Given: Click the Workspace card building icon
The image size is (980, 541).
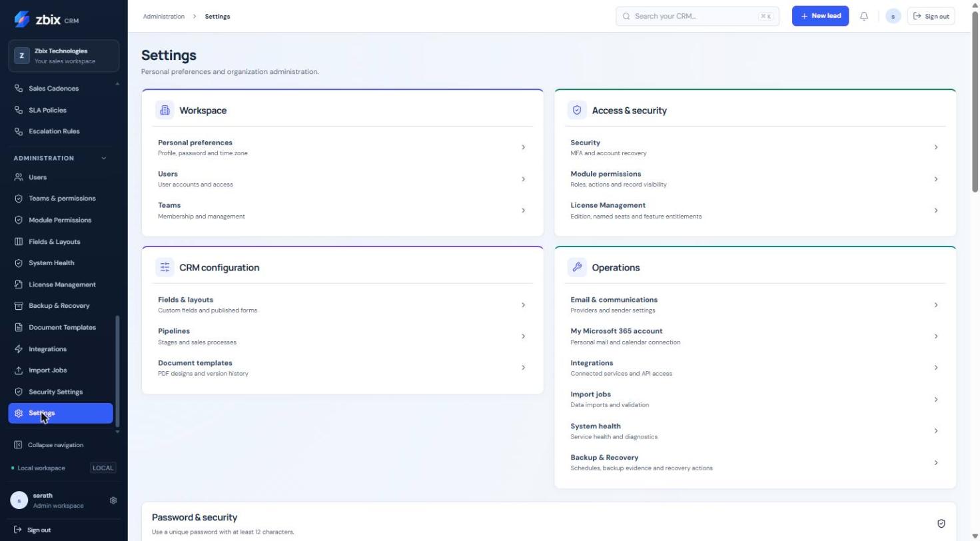Looking at the screenshot, I should tap(165, 110).
